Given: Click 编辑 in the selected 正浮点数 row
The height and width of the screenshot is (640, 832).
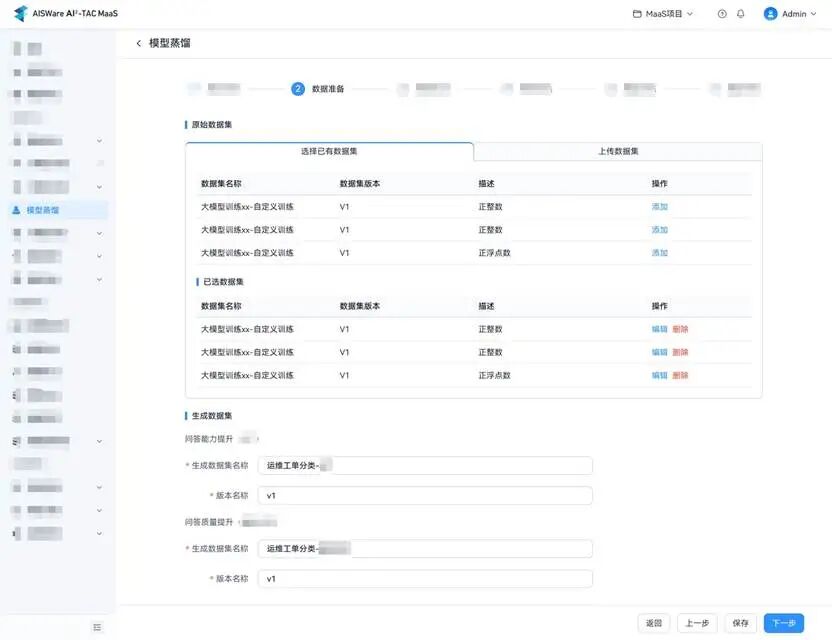Looking at the screenshot, I should [660, 375].
